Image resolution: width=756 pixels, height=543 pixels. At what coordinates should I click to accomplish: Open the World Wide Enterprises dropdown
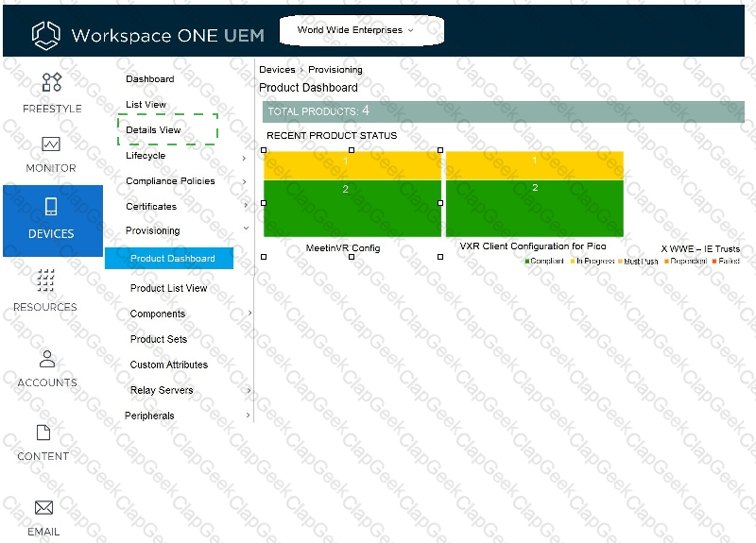point(355,30)
